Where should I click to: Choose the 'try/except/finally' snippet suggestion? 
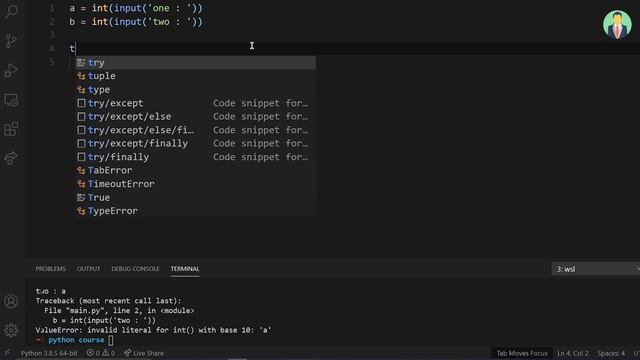point(196,144)
